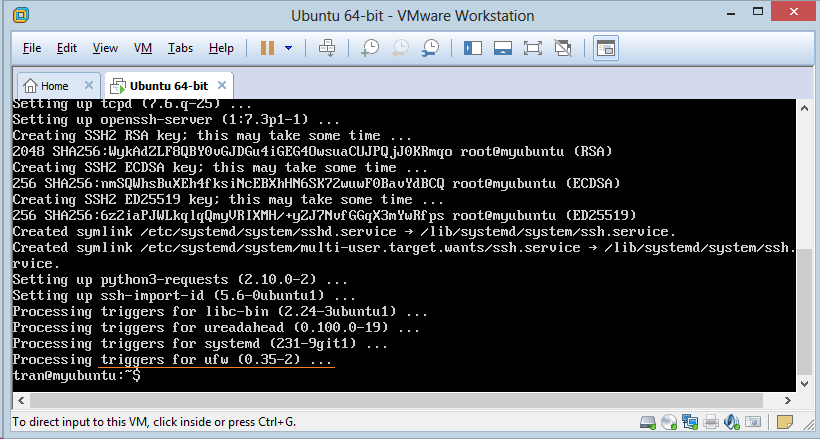
Task: Click the 'Processing triggers for libc-bin' line
Action: (220, 311)
